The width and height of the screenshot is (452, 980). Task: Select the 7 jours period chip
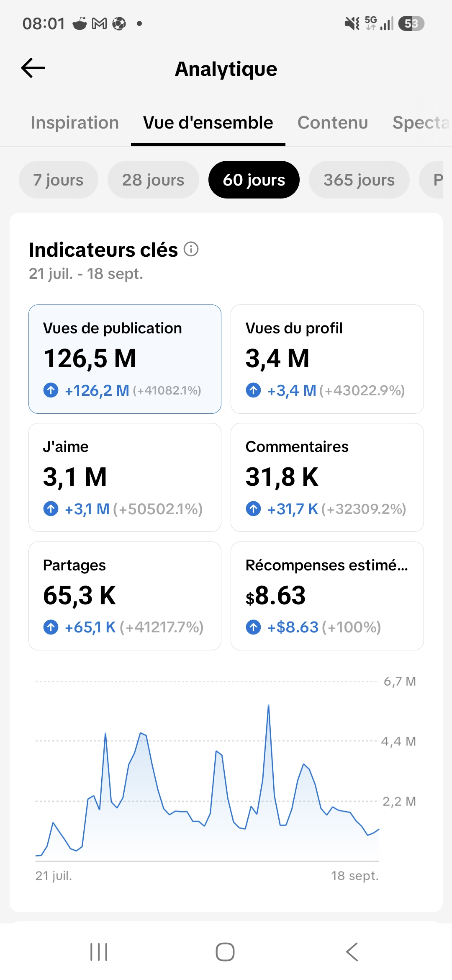[59, 180]
